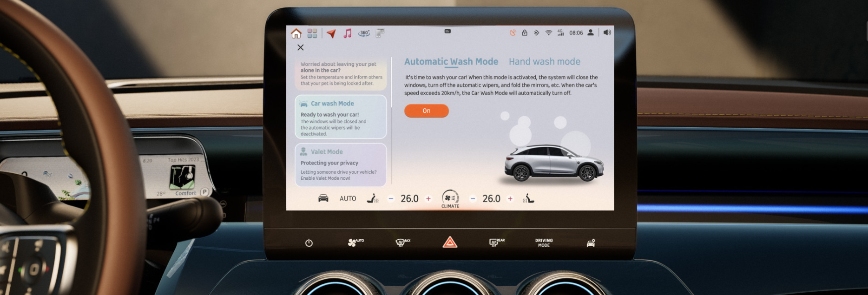Turn on Automatic Wash Mode
The image size is (868, 295).
pos(426,111)
